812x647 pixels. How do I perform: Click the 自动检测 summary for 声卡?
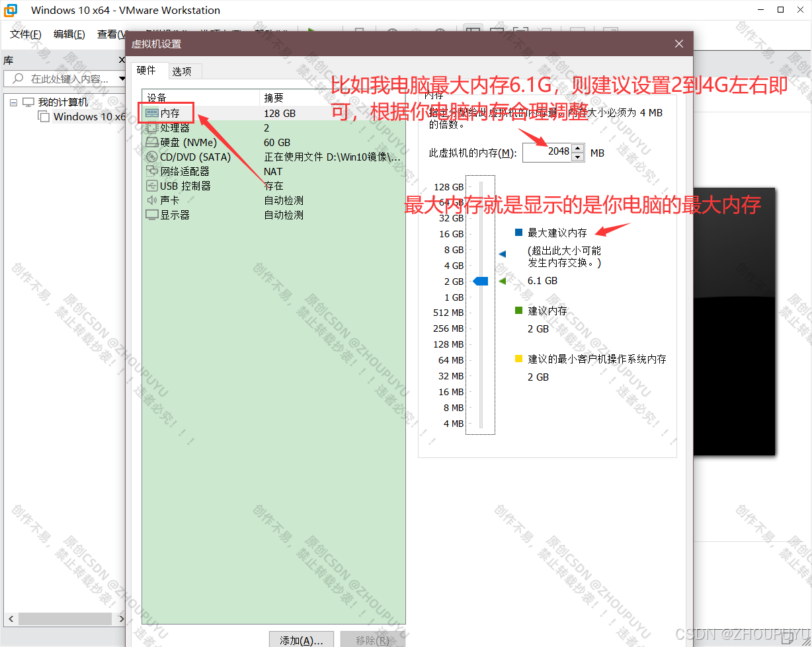[x=284, y=200]
